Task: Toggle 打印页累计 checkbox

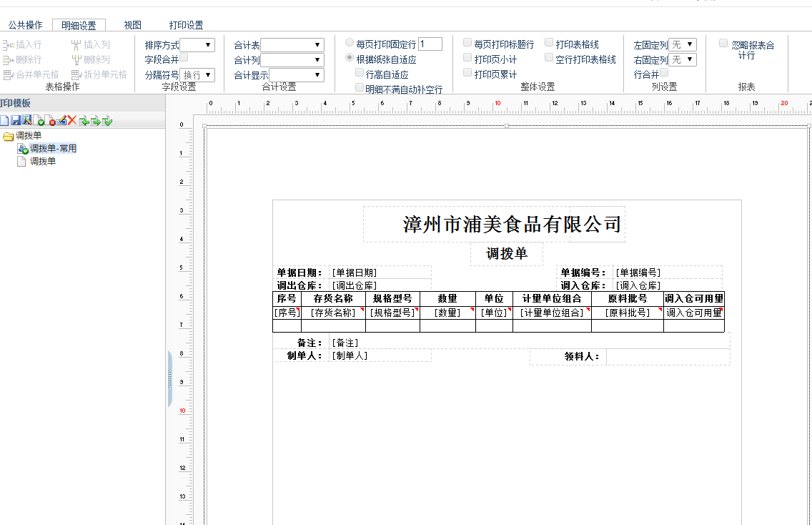Action: click(467, 72)
